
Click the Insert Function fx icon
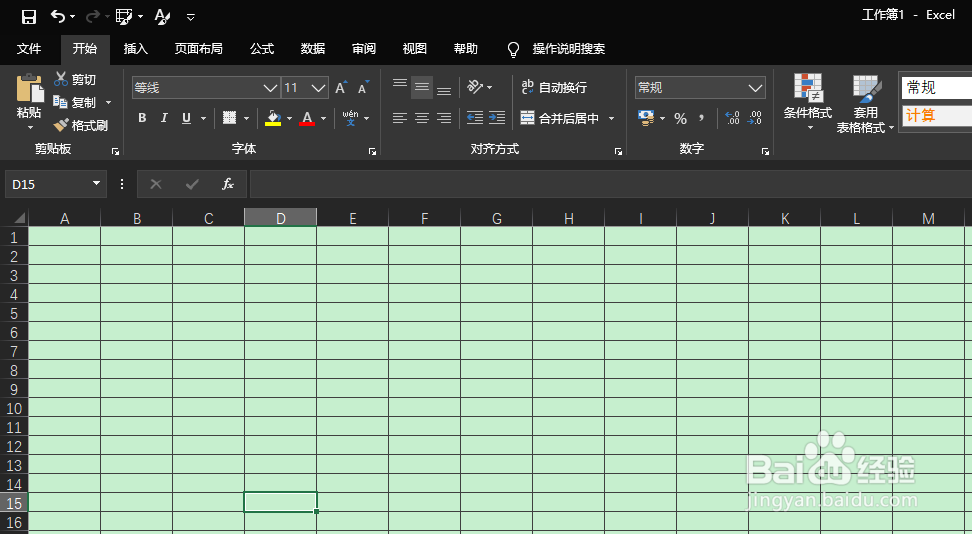(x=228, y=184)
